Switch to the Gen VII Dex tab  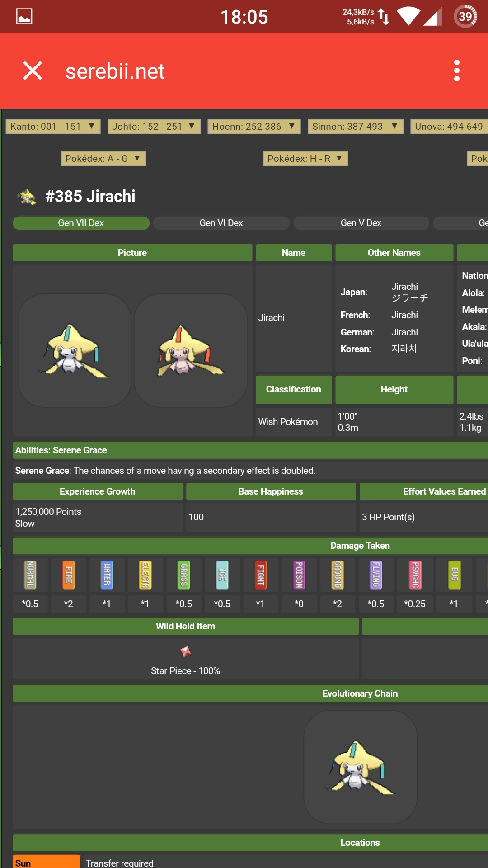tap(81, 223)
